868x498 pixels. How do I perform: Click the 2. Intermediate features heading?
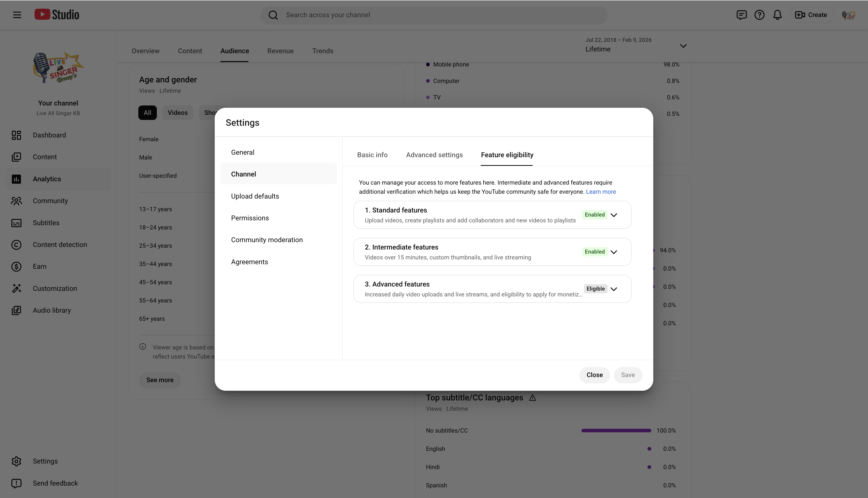pyautogui.click(x=401, y=247)
